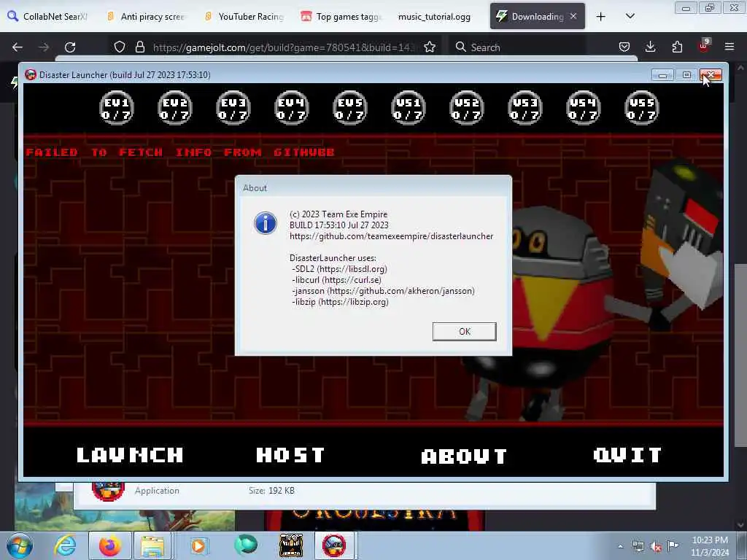The width and height of the screenshot is (747, 560).
Task: Click the green globe taskbar icon
Action: tap(246, 545)
